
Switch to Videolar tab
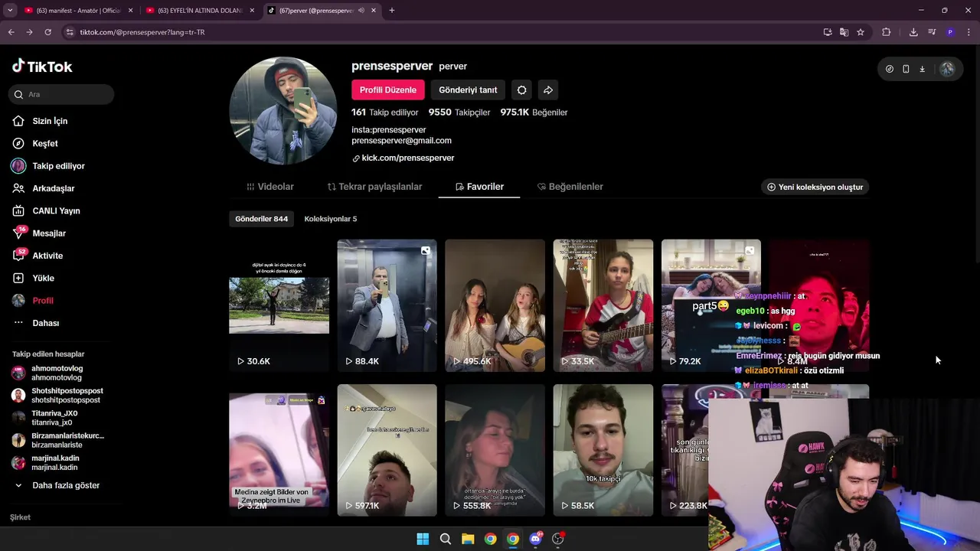coord(269,187)
